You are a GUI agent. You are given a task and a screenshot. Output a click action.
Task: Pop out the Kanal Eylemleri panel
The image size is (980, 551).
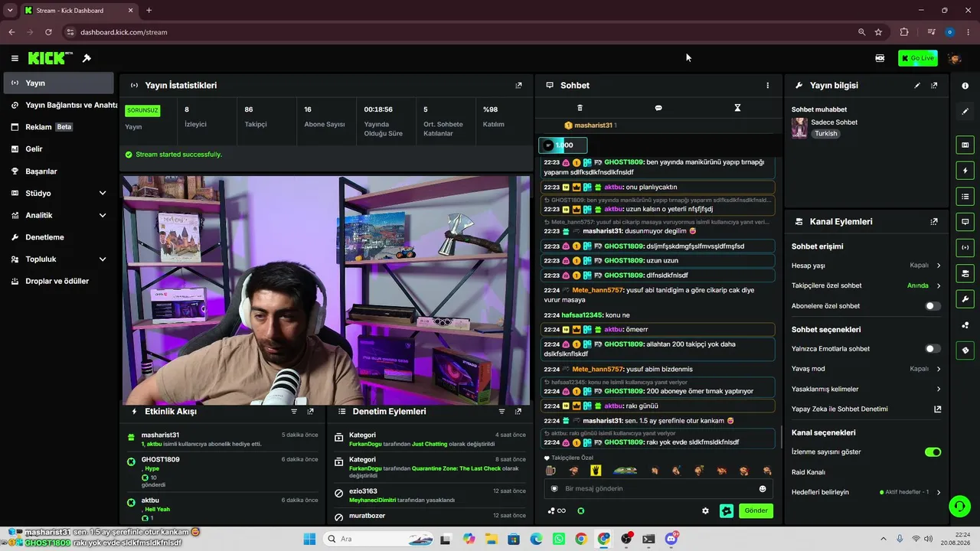pos(934,222)
